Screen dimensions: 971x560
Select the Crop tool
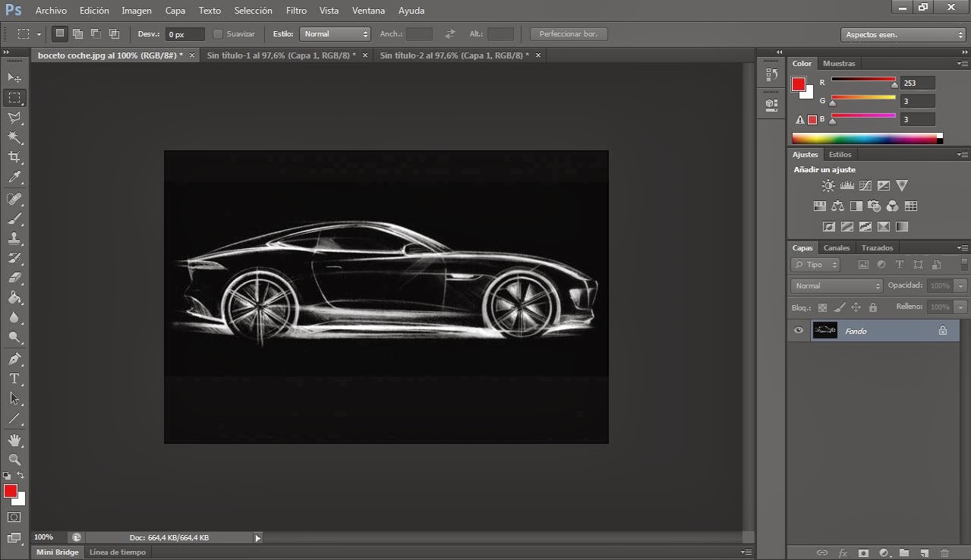tap(14, 157)
